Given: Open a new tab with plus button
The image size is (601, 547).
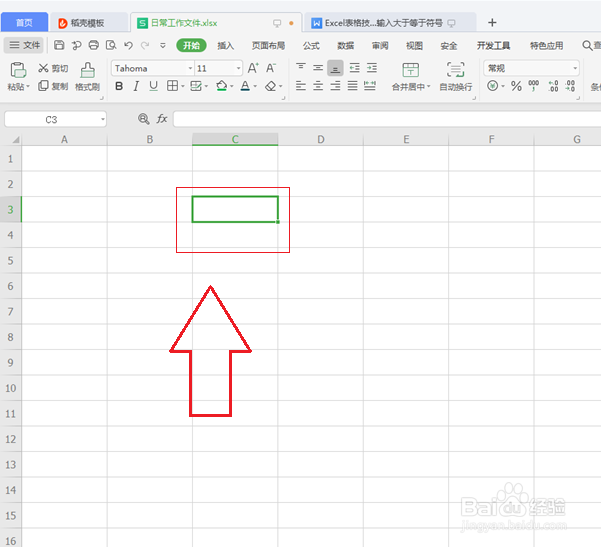Looking at the screenshot, I should [x=492, y=23].
